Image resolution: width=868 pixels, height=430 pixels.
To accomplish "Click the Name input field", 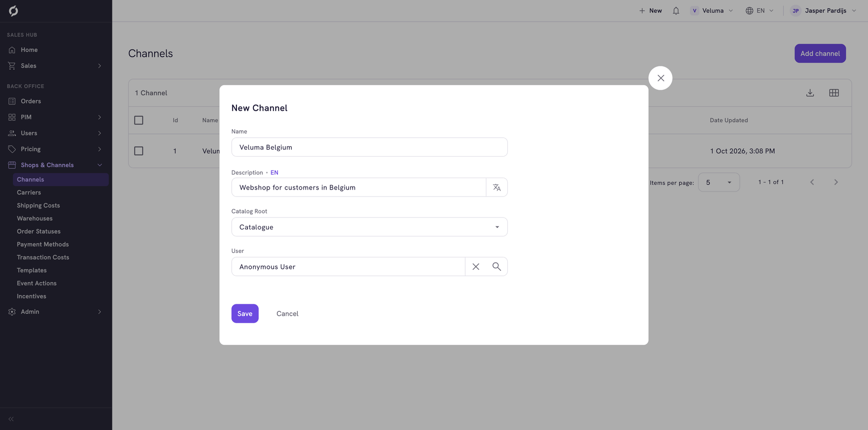I will [x=370, y=147].
